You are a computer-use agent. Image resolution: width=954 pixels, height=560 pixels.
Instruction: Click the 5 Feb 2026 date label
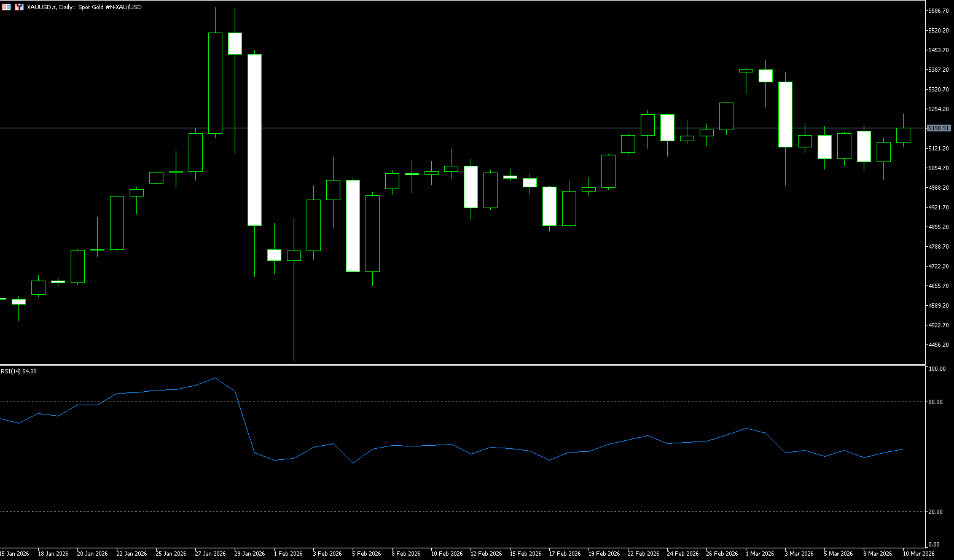367,554
